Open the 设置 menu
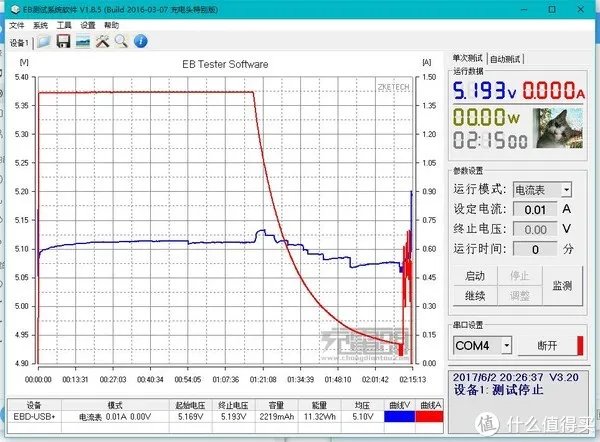 click(88, 25)
